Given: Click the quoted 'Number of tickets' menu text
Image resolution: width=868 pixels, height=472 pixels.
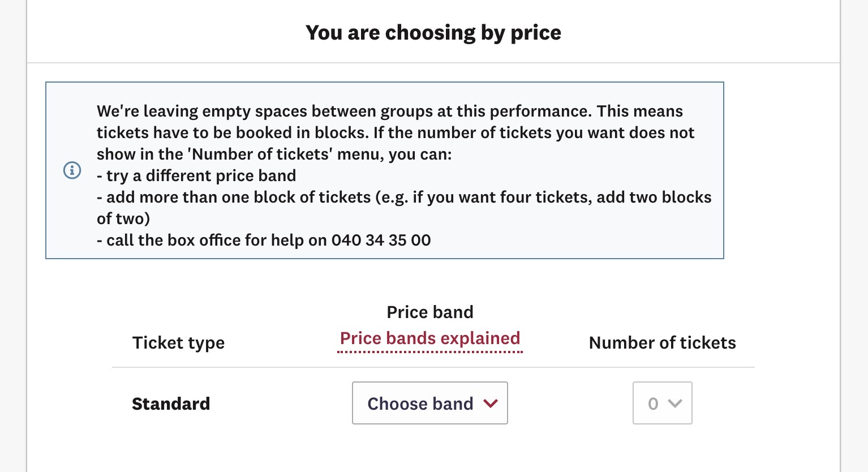Looking at the screenshot, I should coord(262,154).
